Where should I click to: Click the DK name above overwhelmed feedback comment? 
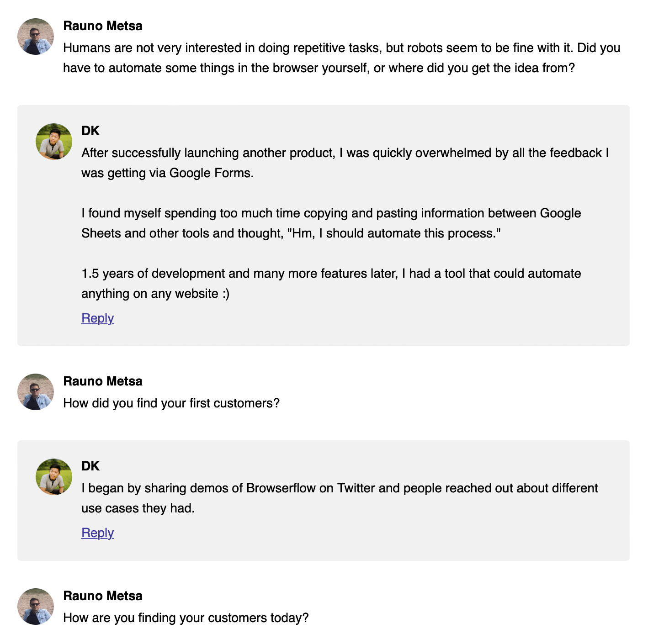point(90,131)
